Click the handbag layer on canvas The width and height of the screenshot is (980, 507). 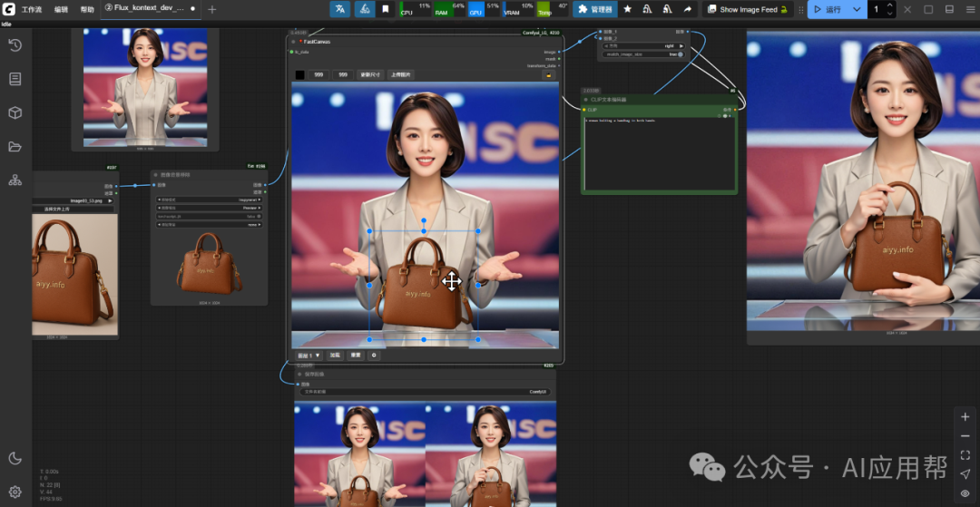[x=425, y=285]
